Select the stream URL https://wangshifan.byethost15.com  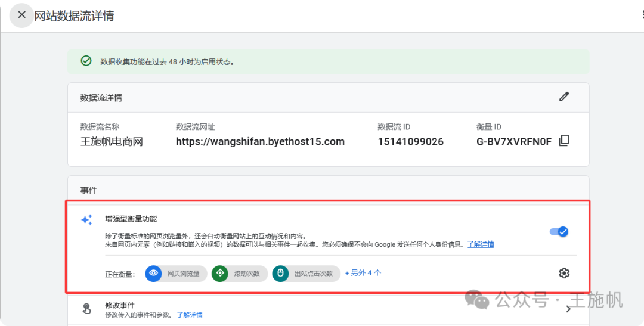coord(260,142)
